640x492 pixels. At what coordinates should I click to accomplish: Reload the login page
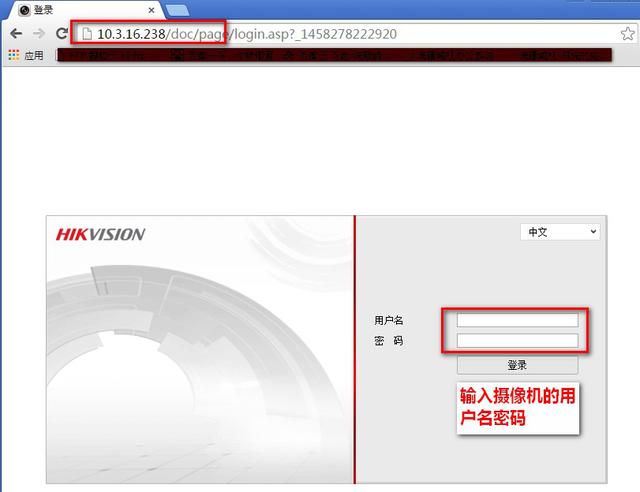(62, 33)
